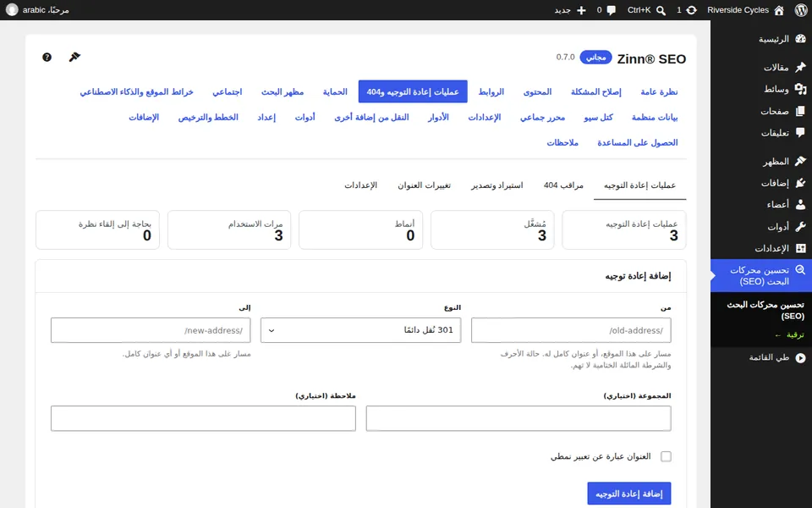
Task: Click the ترقية upgrade link in sidebar
Action: pyautogui.click(x=789, y=335)
